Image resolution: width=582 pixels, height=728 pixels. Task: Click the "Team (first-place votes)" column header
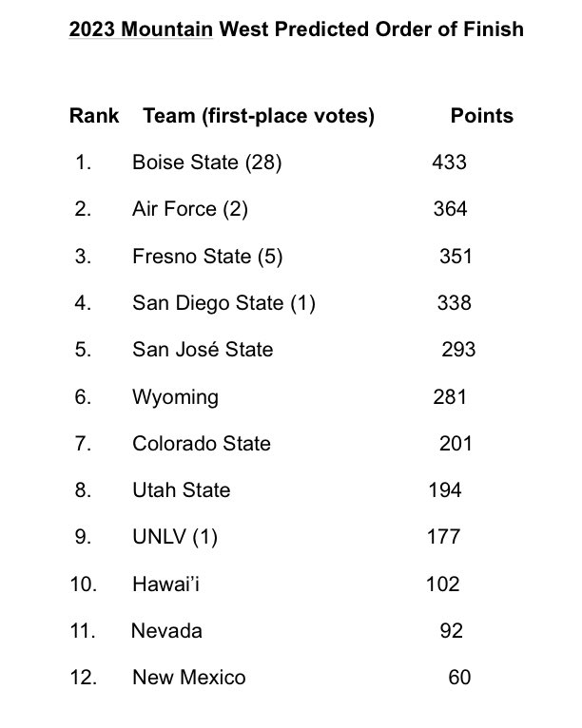[258, 116]
